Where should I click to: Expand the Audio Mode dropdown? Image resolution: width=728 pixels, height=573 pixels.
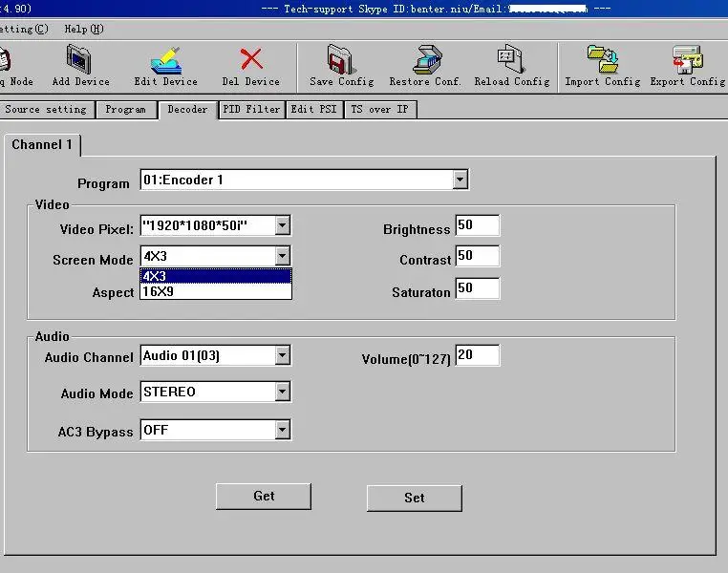[x=282, y=393]
